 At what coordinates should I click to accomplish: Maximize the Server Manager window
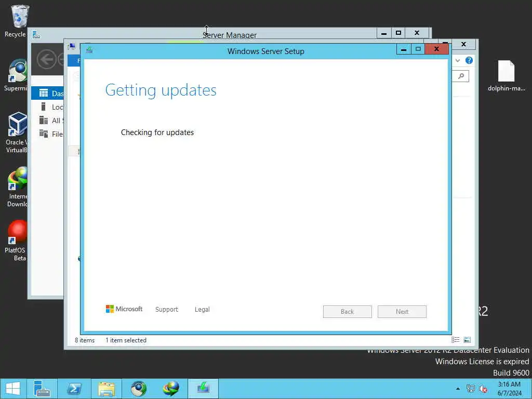pyautogui.click(x=398, y=33)
